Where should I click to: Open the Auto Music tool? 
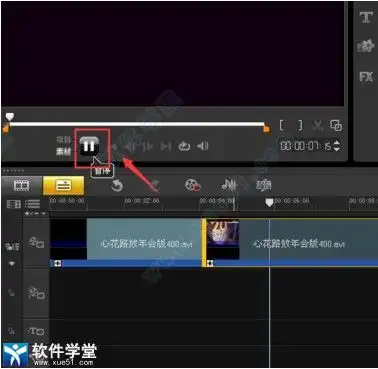(x=264, y=185)
